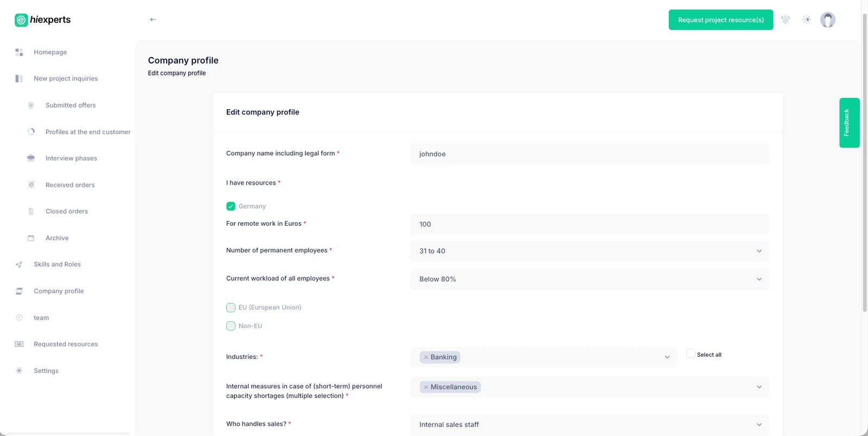This screenshot has width=868, height=436.
Task: Click the Submitted offers shield icon
Action: [31, 105]
